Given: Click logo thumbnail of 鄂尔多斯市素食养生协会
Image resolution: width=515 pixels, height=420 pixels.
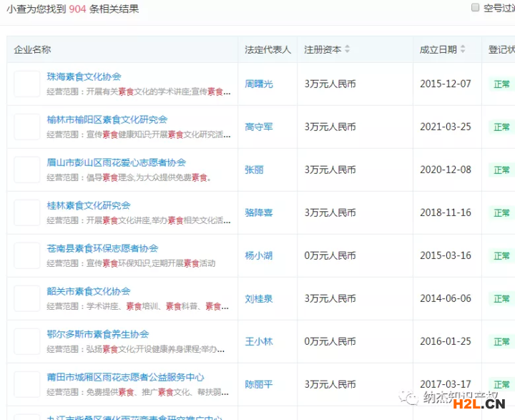Looking at the screenshot, I should click(27, 341).
